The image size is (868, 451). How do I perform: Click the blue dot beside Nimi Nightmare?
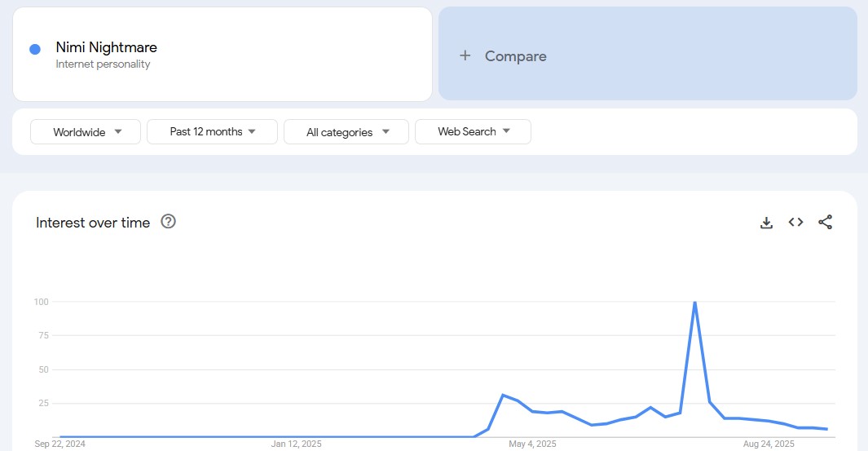[35, 49]
